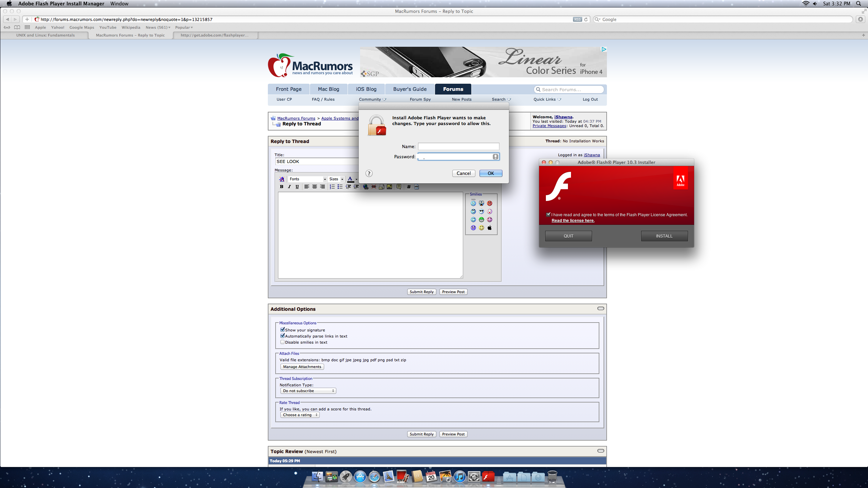Align message text left
The width and height of the screenshot is (868, 488).
coord(307,187)
